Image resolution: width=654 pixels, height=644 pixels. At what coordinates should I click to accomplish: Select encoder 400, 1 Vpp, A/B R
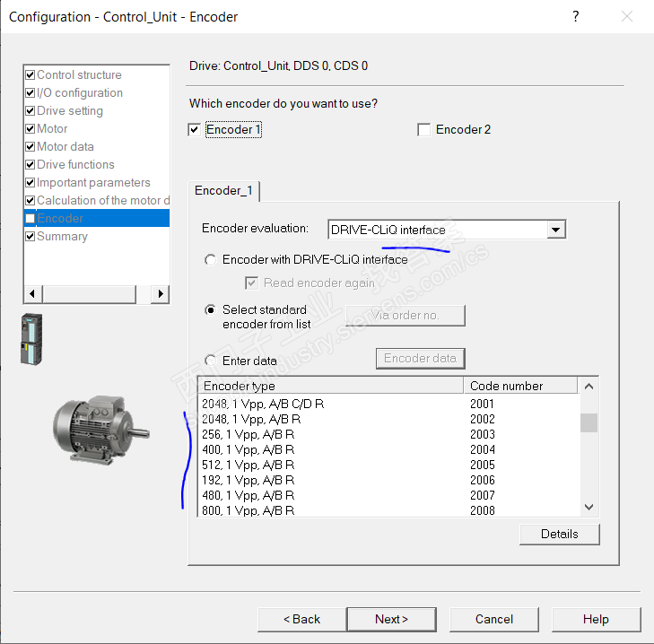pyautogui.click(x=388, y=449)
